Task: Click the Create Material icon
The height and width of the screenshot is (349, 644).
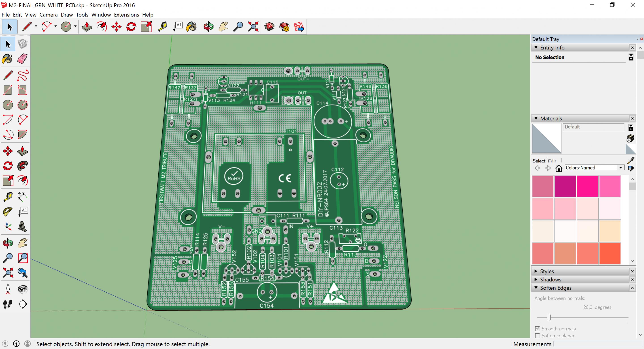Action: click(x=631, y=138)
